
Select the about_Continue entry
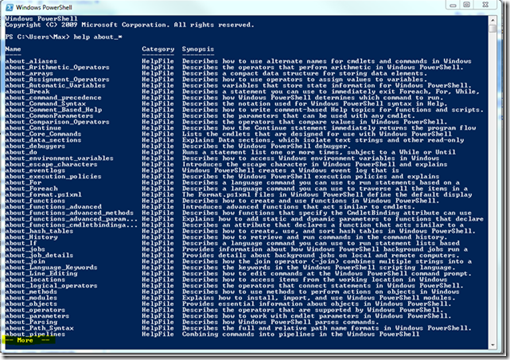click(x=33, y=128)
